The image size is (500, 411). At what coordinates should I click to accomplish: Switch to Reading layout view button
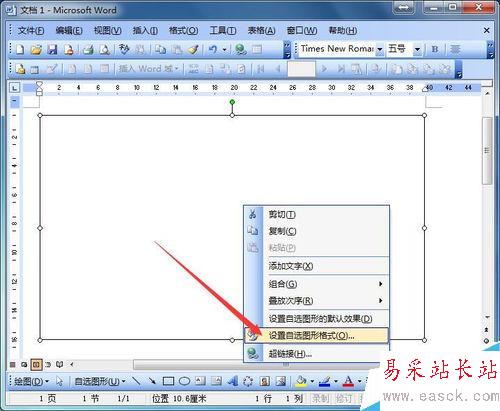coord(59,364)
